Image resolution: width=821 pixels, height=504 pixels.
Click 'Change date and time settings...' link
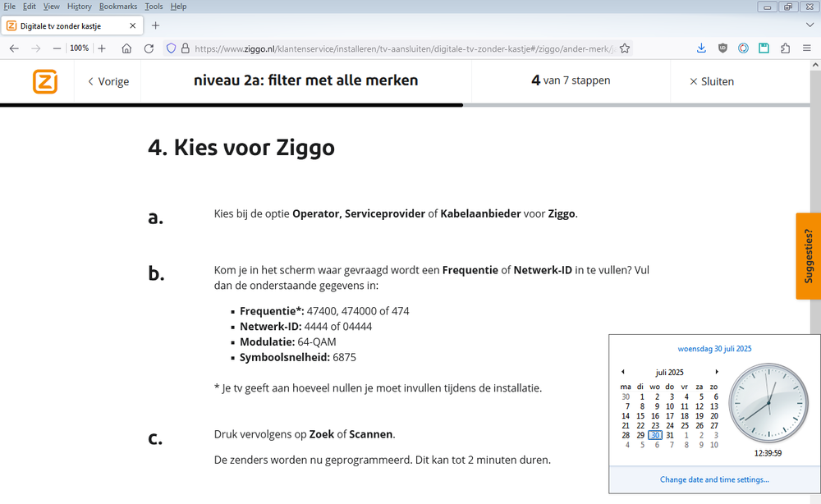(714, 479)
